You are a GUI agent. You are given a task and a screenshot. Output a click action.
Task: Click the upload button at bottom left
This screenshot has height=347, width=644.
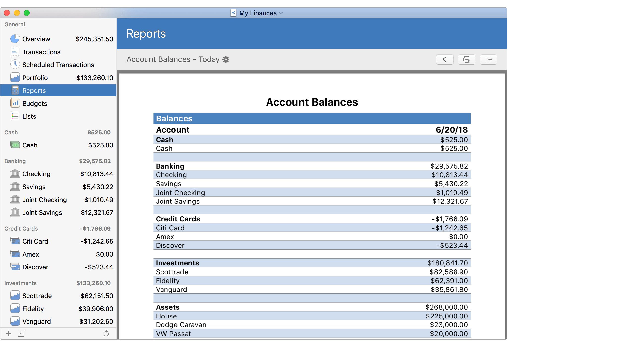[21, 333]
